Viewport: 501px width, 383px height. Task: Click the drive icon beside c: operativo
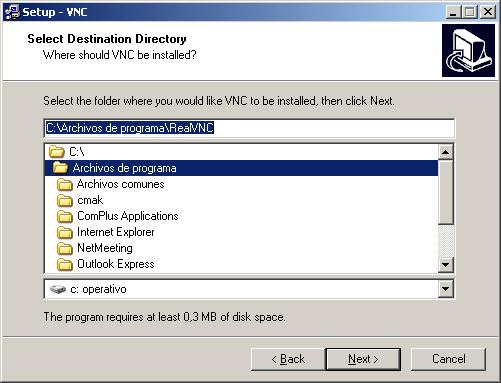tap(58, 289)
